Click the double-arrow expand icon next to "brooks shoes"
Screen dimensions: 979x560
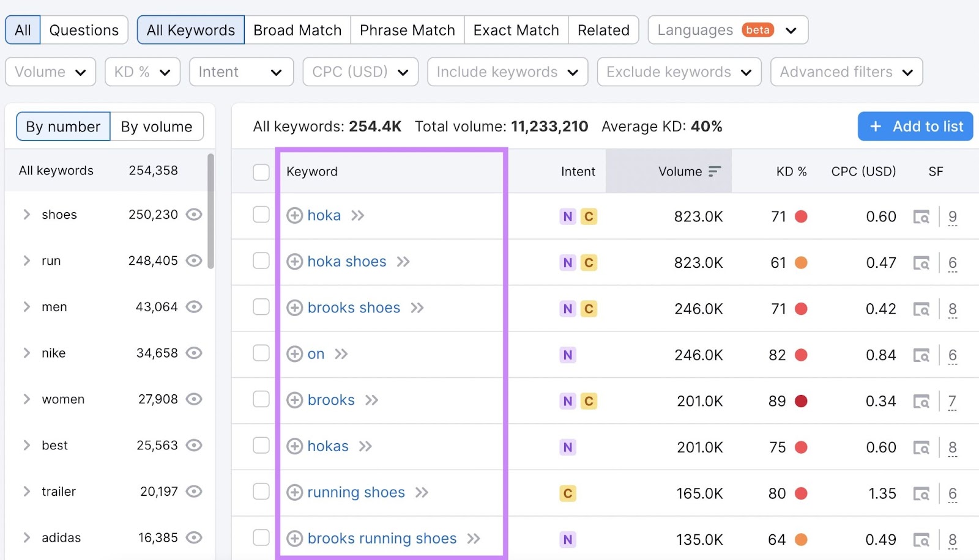418,308
